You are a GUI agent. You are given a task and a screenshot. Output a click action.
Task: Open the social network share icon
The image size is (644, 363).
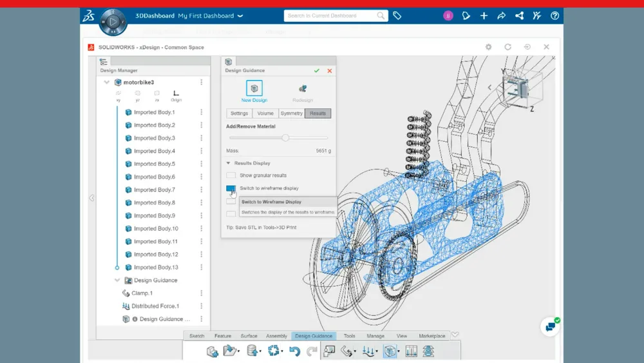pos(520,15)
